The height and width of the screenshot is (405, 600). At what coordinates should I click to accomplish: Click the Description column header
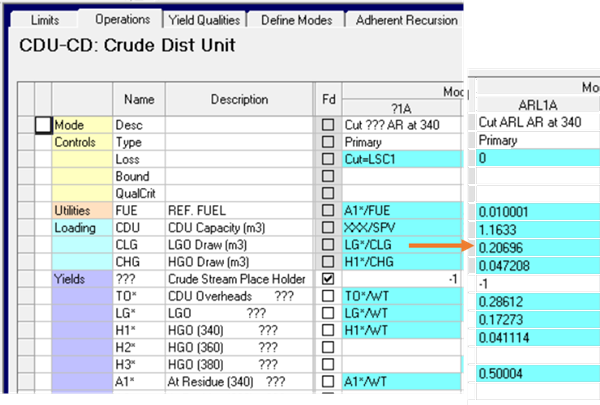click(239, 99)
